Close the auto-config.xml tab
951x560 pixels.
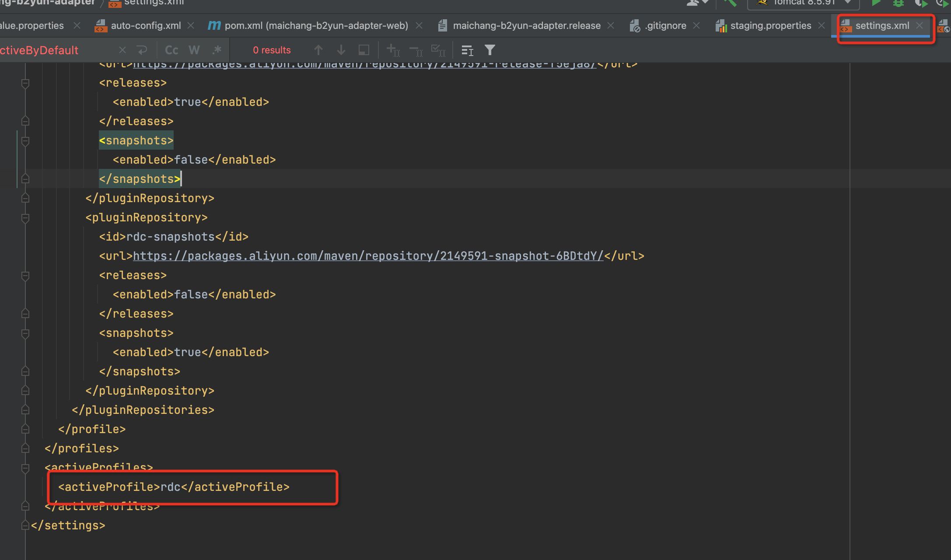click(191, 26)
